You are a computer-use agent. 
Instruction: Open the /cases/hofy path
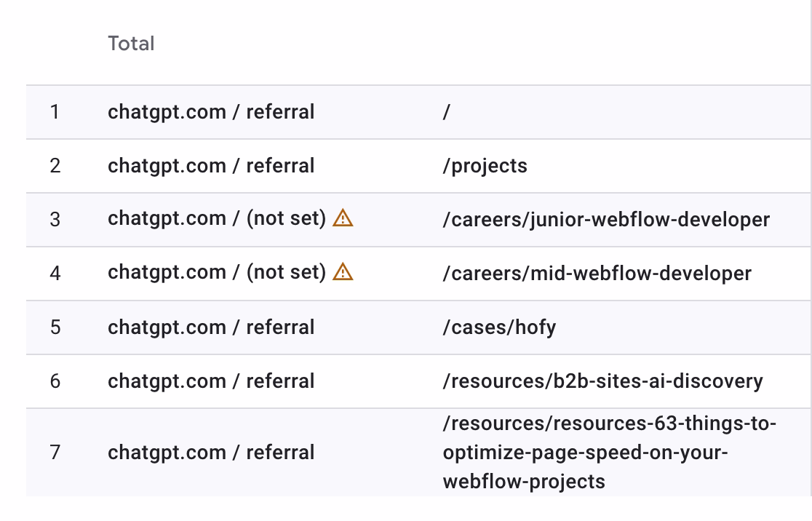[x=499, y=327]
